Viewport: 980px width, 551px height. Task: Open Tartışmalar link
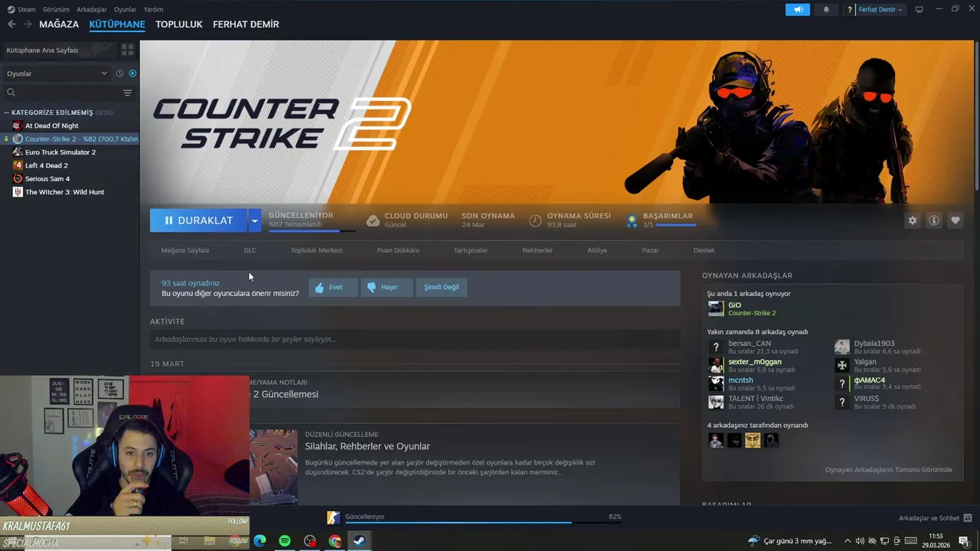[x=470, y=250]
